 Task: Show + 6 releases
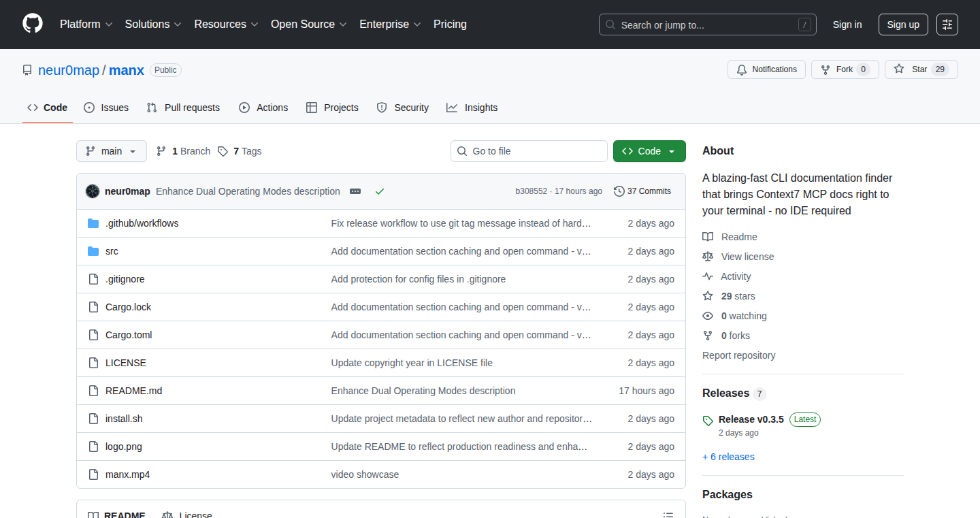pyautogui.click(x=728, y=457)
